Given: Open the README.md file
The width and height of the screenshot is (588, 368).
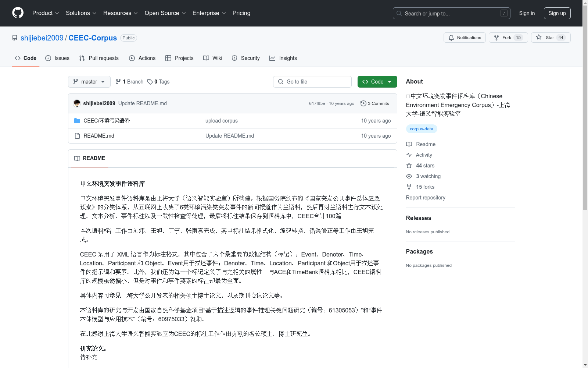Looking at the screenshot, I should (99, 136).
